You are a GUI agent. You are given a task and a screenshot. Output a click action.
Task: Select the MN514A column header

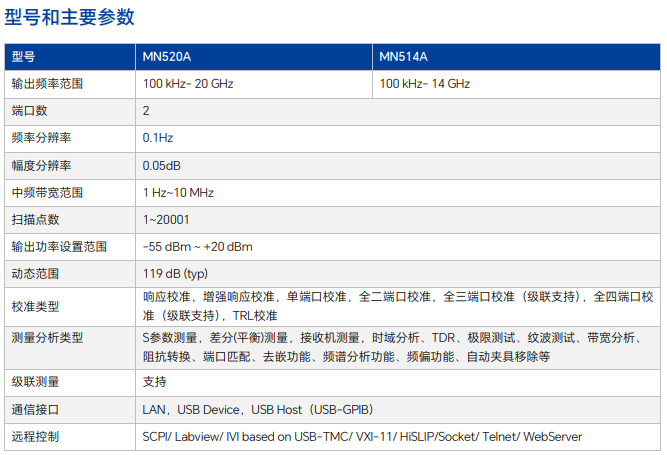401,57
